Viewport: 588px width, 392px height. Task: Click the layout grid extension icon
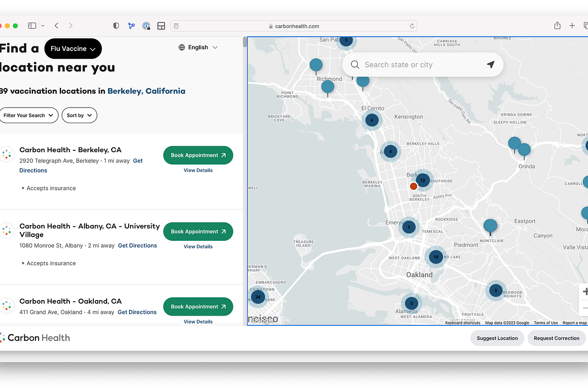[161, 26]
